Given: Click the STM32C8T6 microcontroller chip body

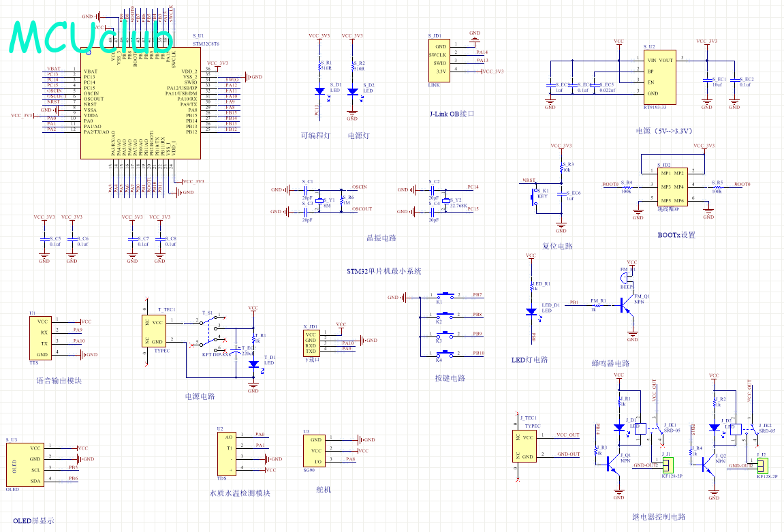Looking at the screenshot, I should coord(140,102).
